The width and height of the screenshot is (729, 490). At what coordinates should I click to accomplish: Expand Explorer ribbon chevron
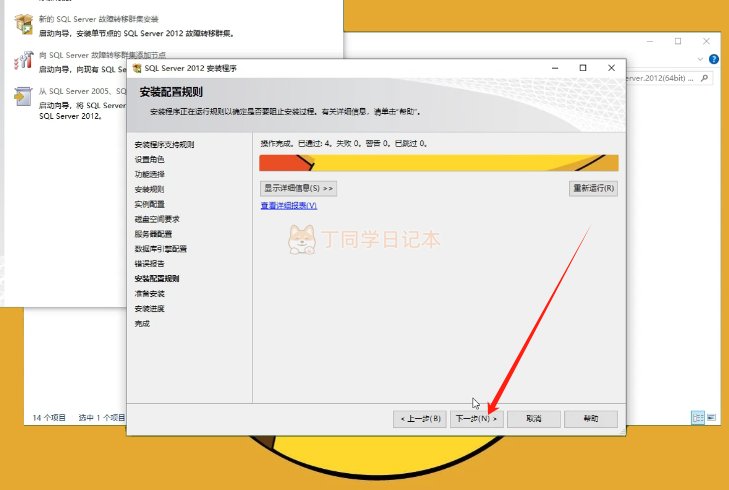[x=700, y=59]
